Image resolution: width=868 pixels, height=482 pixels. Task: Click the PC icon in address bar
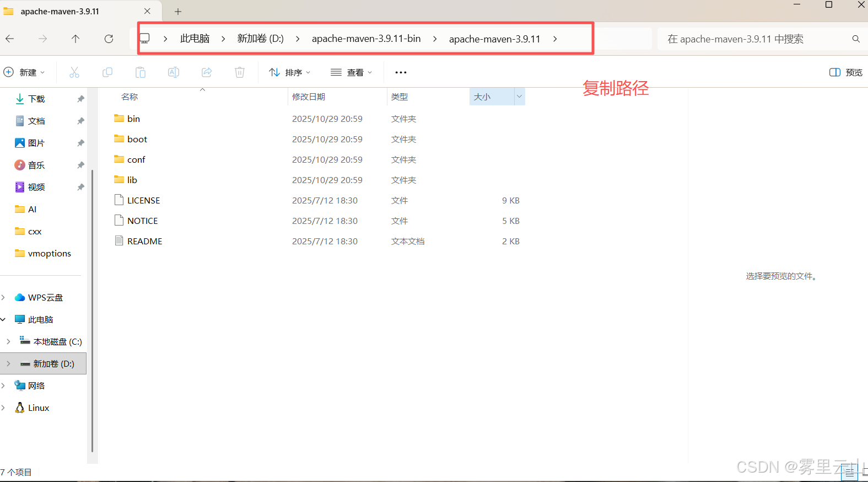pos(144,39)
